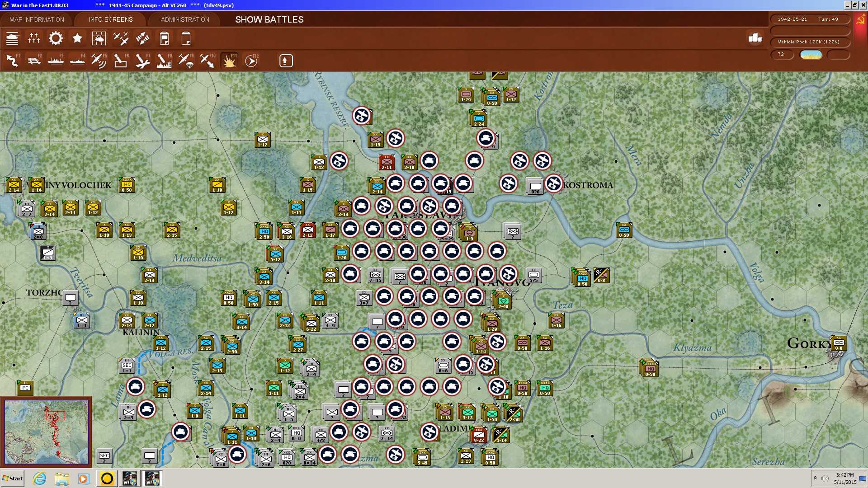Select the 0-0 counter at Gorky
Image resolution: width=868 pixels, height=488 pixels.
pos(839,343)
